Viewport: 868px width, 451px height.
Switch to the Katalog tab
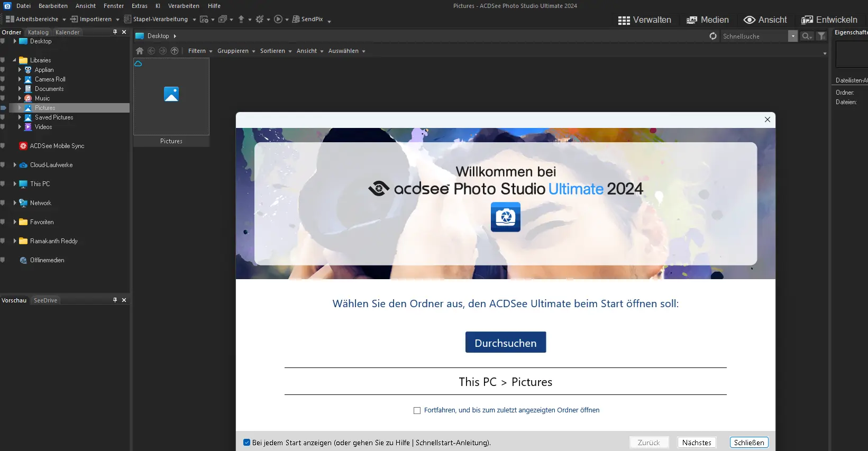coord(38,32)
